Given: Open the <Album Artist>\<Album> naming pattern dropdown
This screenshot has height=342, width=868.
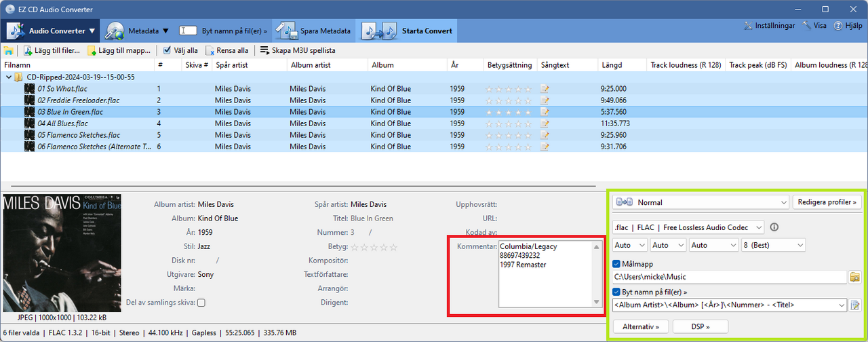Looking at the screenshot, I should click(x=730, y=305).
